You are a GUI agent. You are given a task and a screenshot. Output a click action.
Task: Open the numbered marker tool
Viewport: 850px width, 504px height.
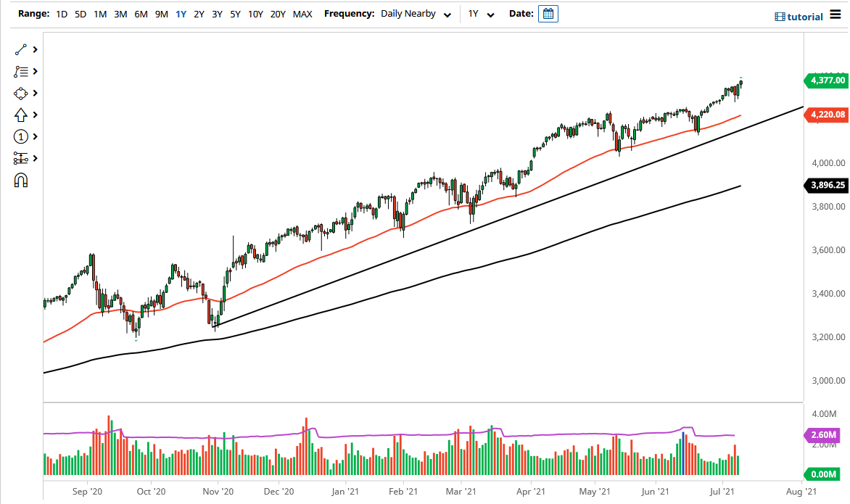(x=20, y=136)
